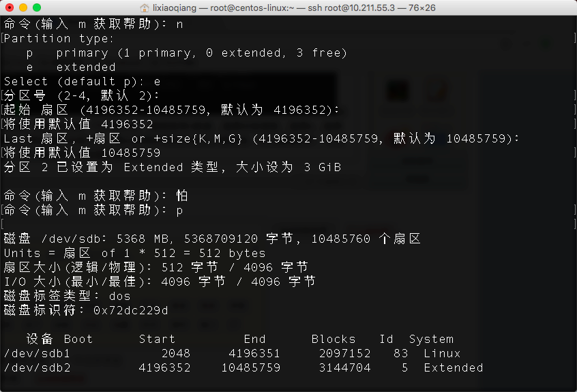The image size is (577, 392).
Task: Click the 'Start' column header
Action: click(157, 340)
